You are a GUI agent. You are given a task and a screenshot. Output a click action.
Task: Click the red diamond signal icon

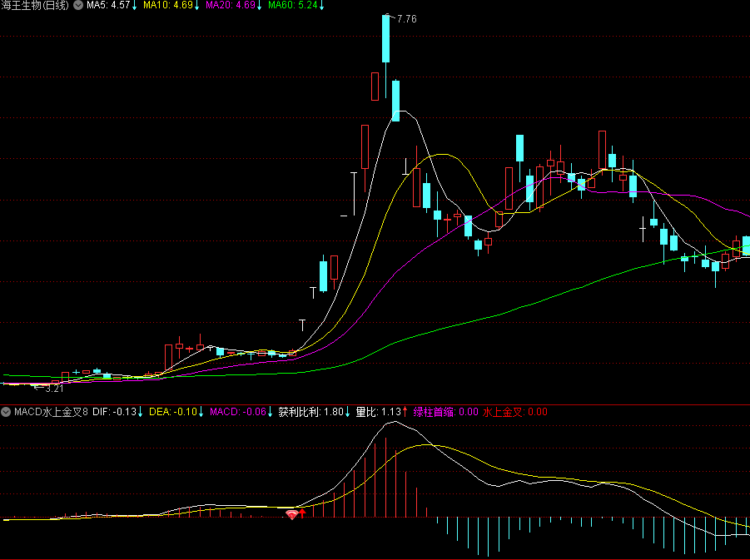point(291,515)
